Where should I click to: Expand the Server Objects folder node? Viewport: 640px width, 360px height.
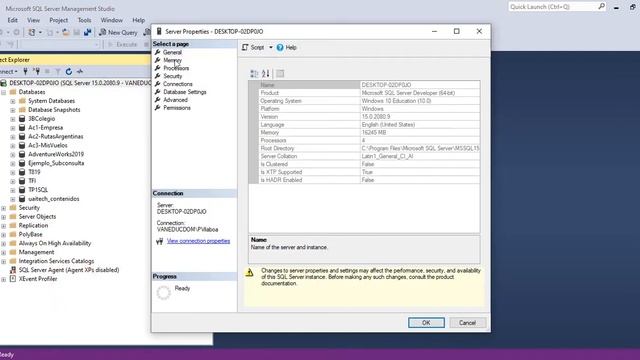click(x=4, y=217)
